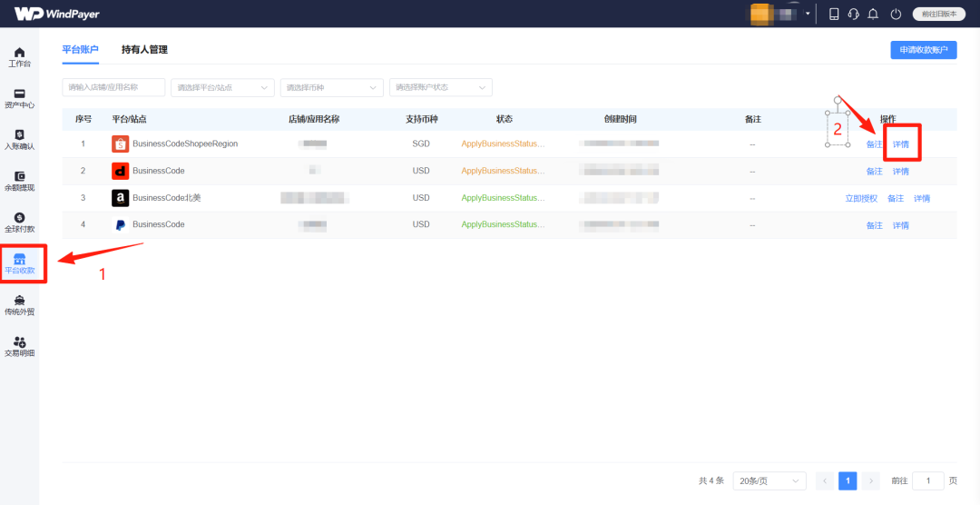Select 平台收款 in the sidebar

[19, 264]
